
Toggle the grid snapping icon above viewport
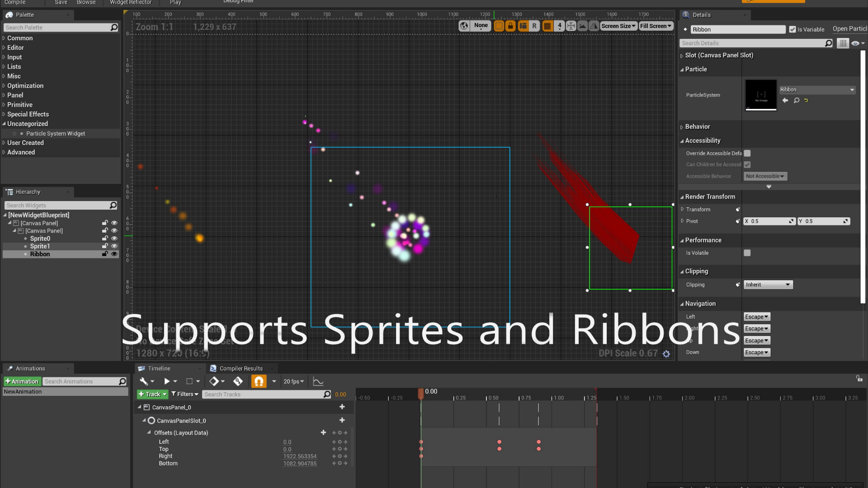[548, 26]
